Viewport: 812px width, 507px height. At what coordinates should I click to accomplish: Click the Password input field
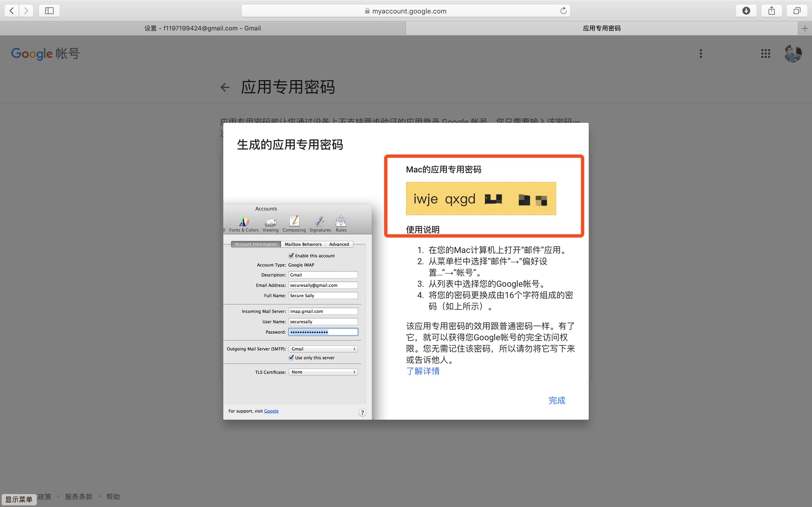(323, 332)
